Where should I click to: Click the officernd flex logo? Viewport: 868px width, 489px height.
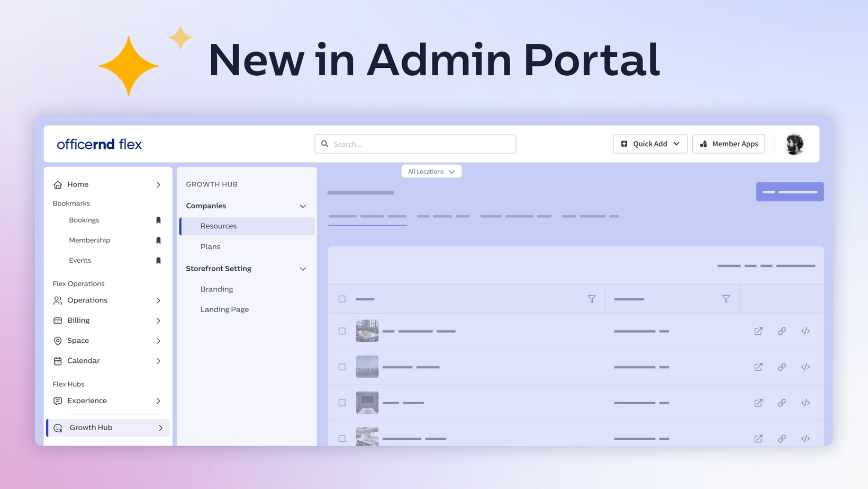tap(100, 144)
